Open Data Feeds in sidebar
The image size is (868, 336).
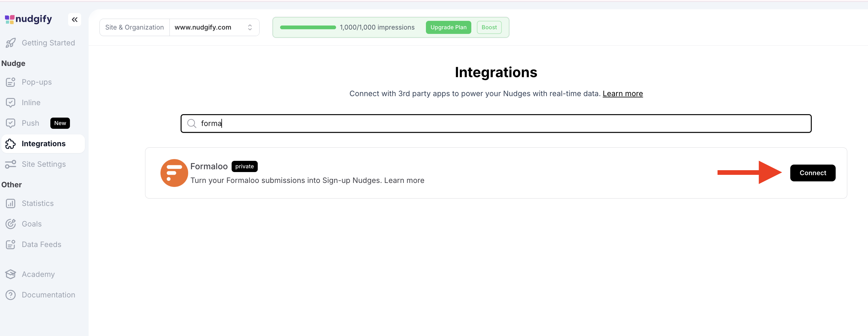tap(41, 245)
